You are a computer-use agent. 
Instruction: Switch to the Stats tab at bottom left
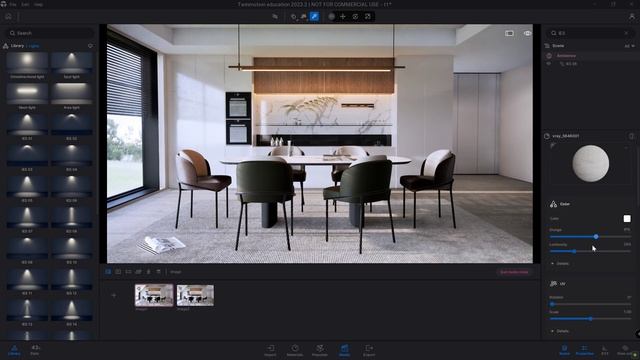pyautogui.click(x=35, y=350)
